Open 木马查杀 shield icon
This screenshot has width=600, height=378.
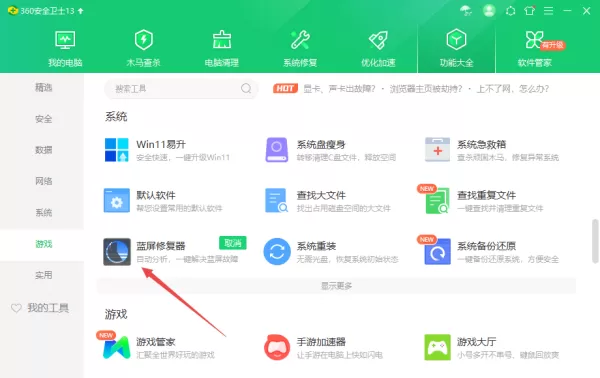143,40
